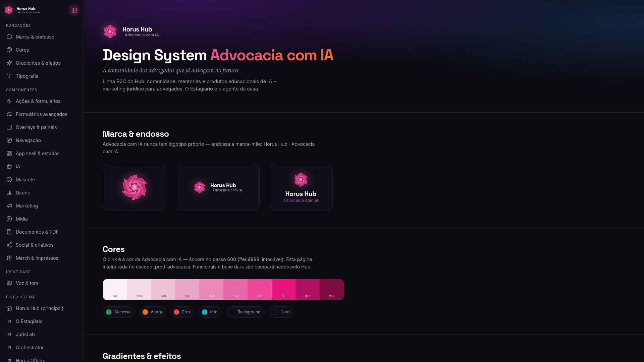The width and height of the screenshot is (644, 362).
Task: Click the standalone swirl logo card
Action: (x=135, y=187)
